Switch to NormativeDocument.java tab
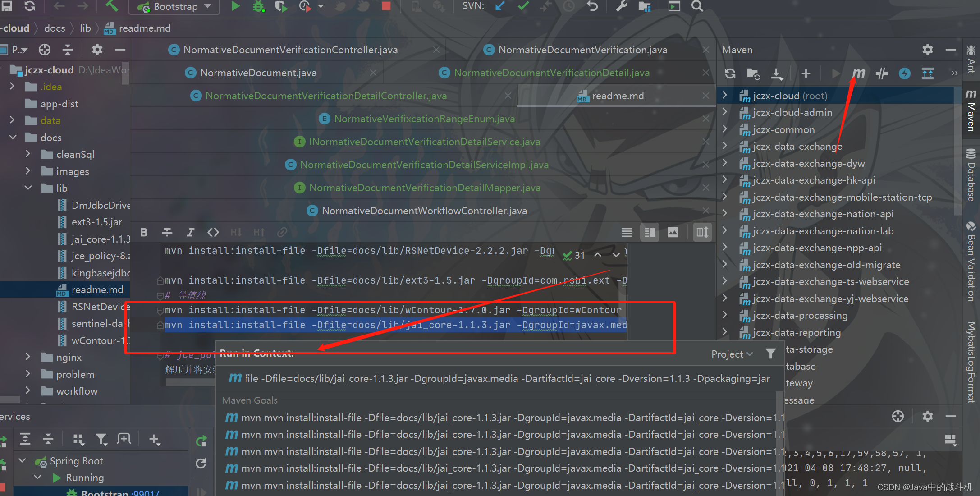The width and height of the screenshot is (980, 496). [x=258, y=73]
